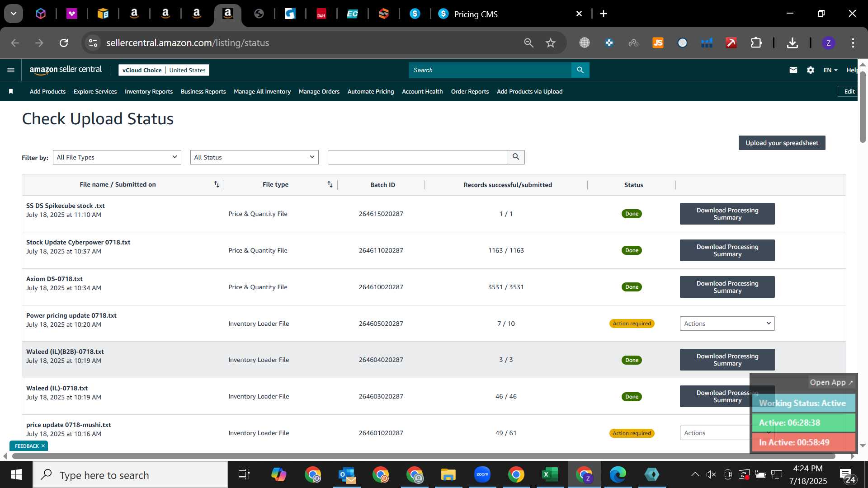Click the Windows Start button

(16, 474)
